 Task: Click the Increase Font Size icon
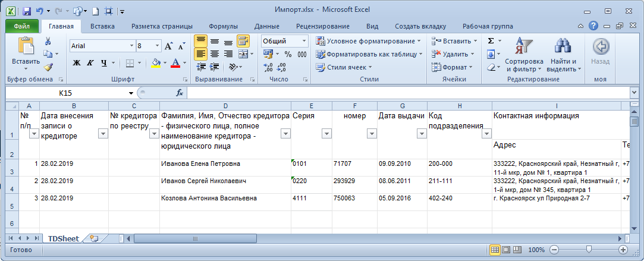pos(168,46)
